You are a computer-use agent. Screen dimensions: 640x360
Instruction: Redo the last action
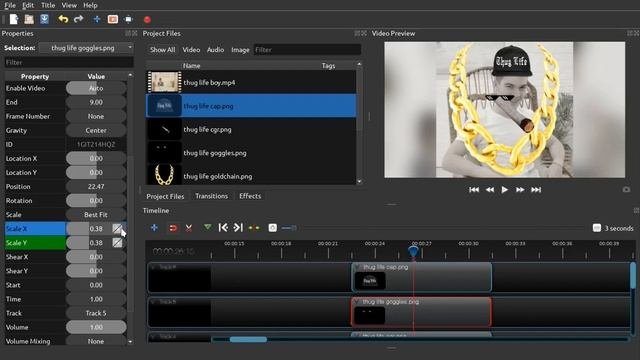(78, 19)
